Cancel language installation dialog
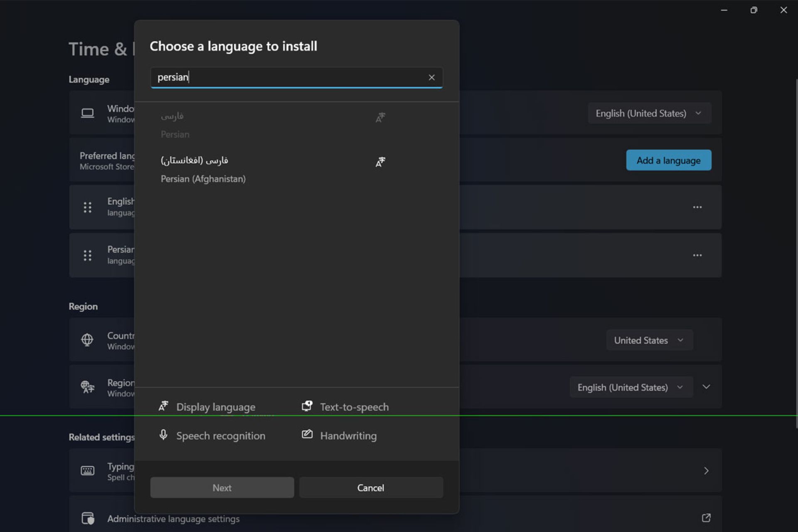 pyautogui.click(x=370, y=488)
